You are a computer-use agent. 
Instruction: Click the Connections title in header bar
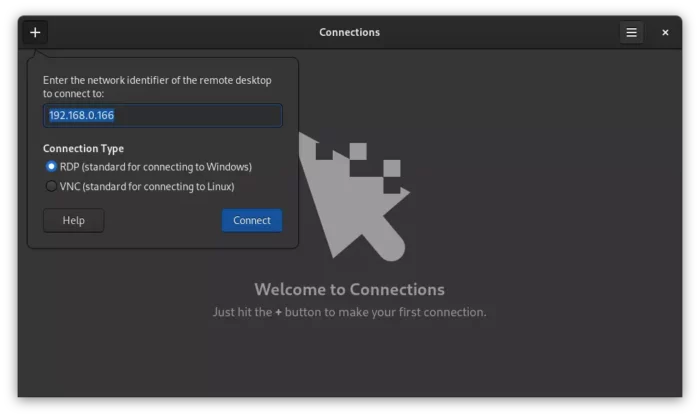pos(350,32)
